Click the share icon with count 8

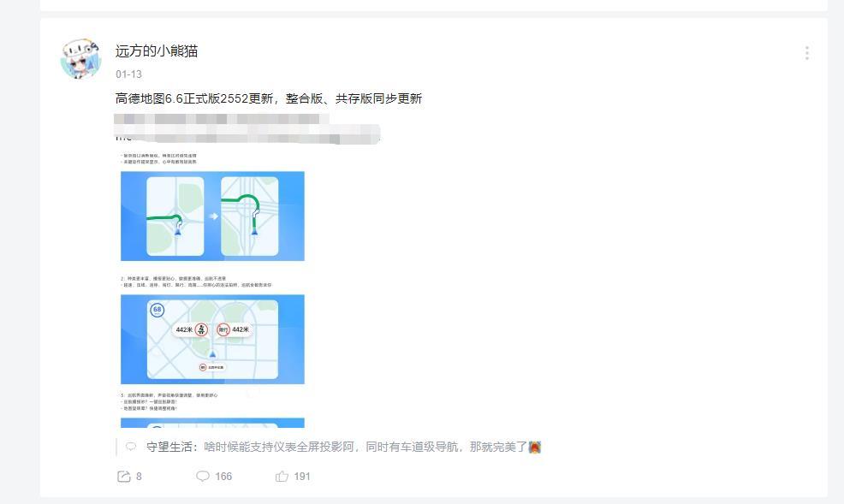(x=124, y=476)
